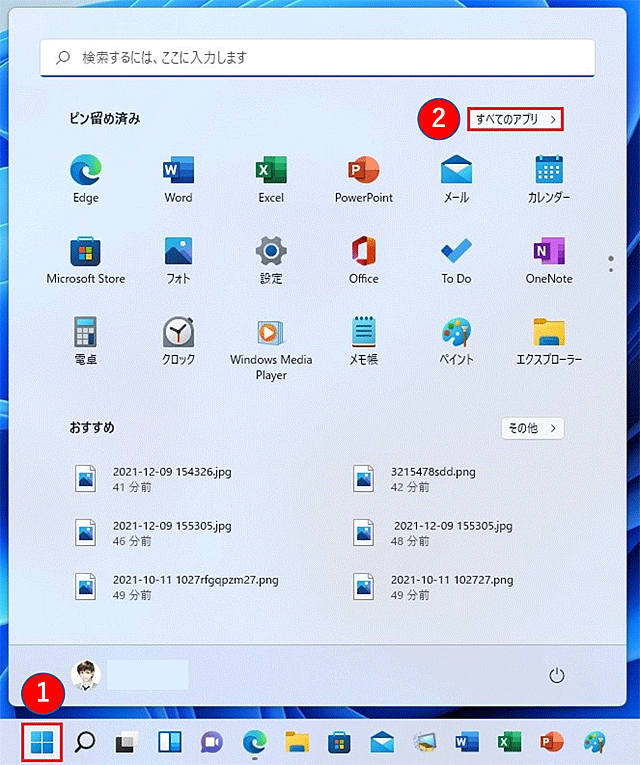Launch pinned Microsoft Store
Viewport: 640px width, 765px height.
pos(86,260)
